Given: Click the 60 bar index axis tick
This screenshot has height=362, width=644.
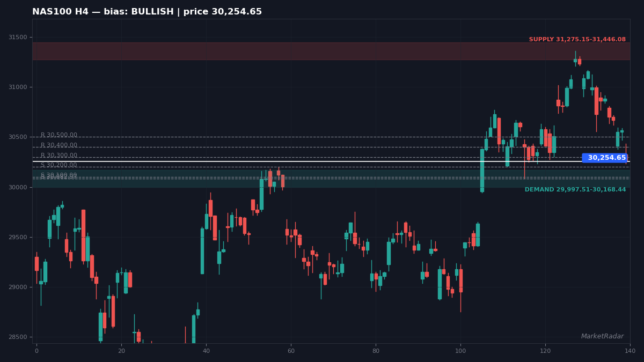Looking at the screenshot, I should coord(291,351).
